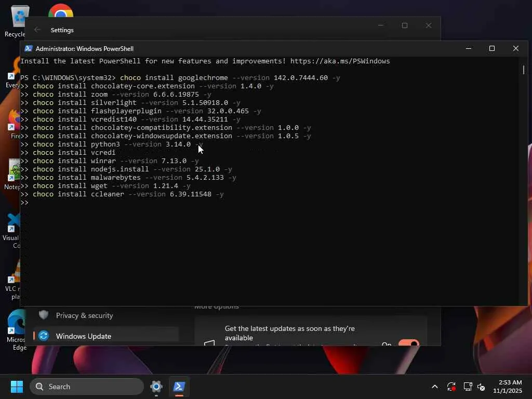Click the PowerShell icon in the title bar

[29, 48]
